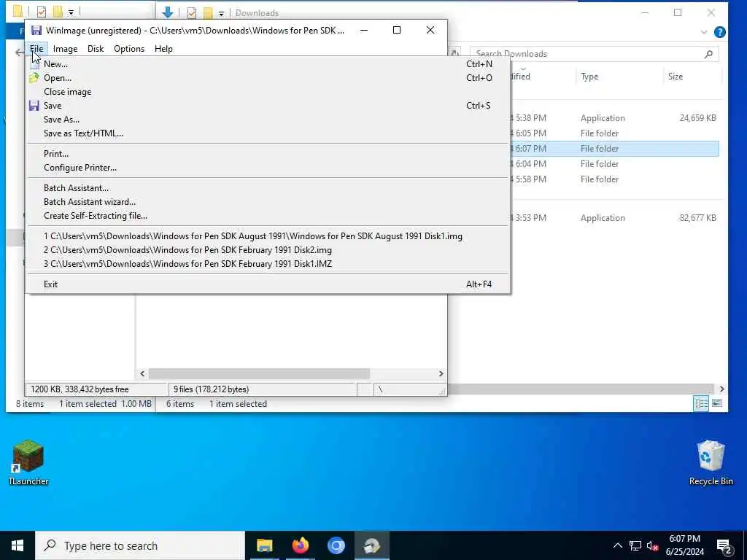Open the Options menu in WinImage
Screen dimensions: 747x560
[128, 49]
